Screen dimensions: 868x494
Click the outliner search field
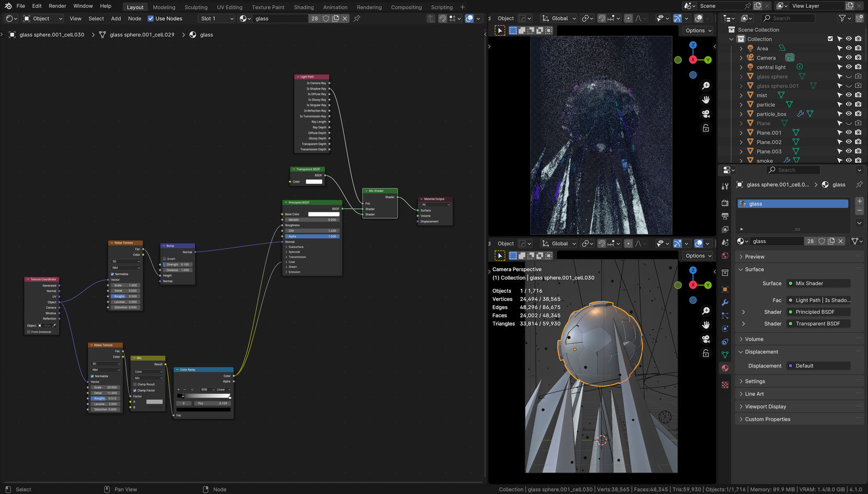[x=790, y=18]
